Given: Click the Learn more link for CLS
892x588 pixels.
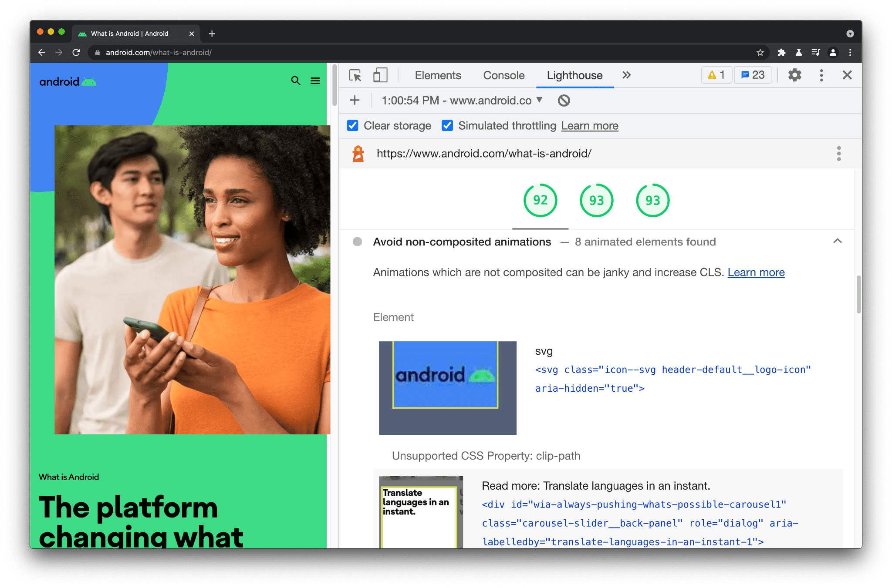Looking at the screenshot, I should pos(756,272).
